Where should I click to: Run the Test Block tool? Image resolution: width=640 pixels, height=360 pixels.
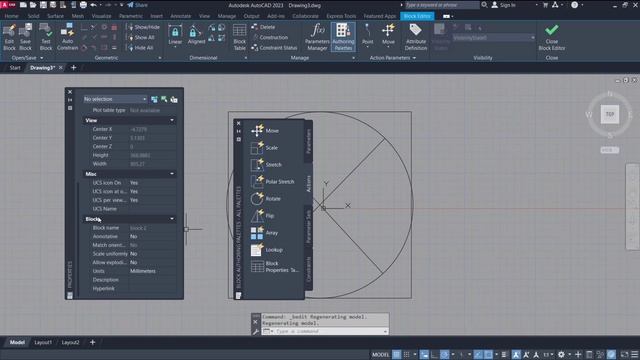(46, 37)
